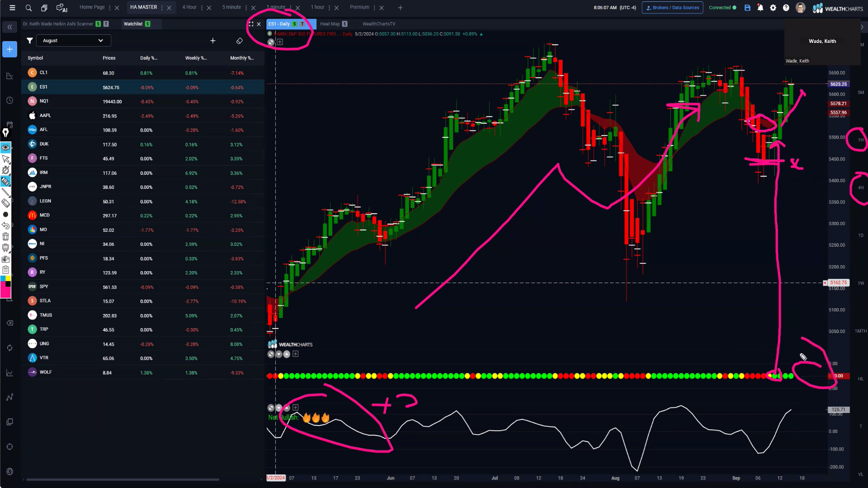Launch the AI chat assistant
The height and width of the screenshot is (488, 868).
click(x=61, y=8)
